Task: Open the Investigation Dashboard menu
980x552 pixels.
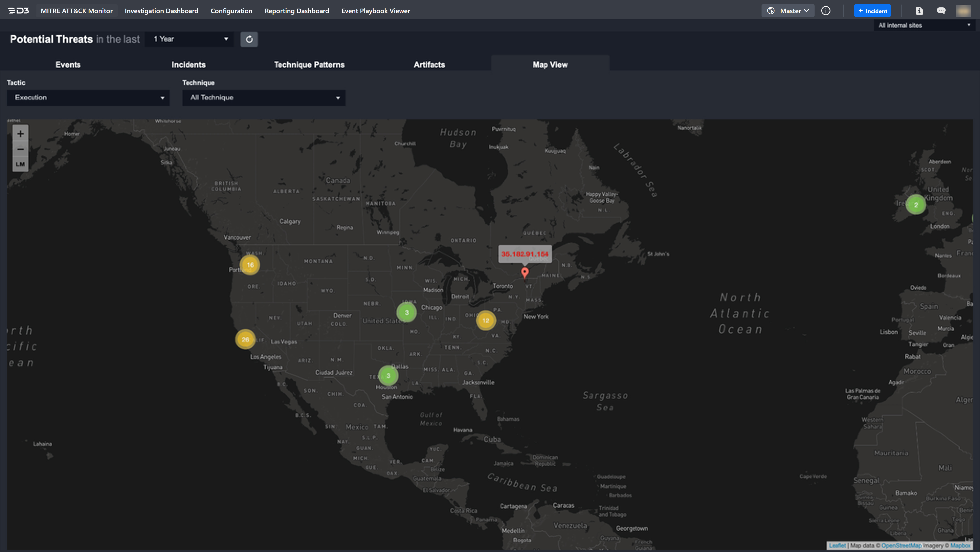Action: pyautogui.click(x=161, y=11)
